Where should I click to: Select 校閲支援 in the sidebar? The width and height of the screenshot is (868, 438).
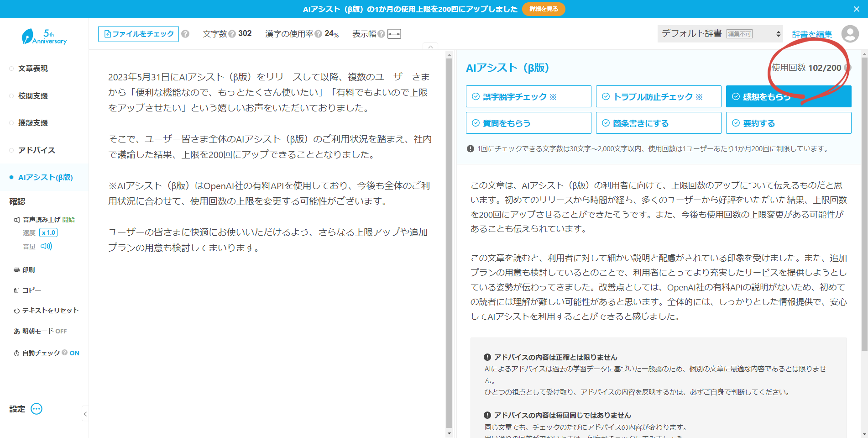(x=33, y=96)
